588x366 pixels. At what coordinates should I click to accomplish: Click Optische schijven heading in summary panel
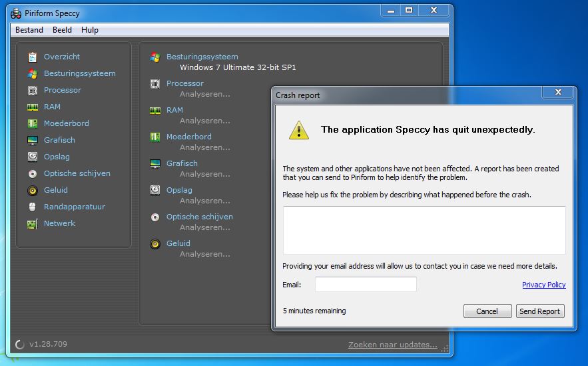coord(200,217)
